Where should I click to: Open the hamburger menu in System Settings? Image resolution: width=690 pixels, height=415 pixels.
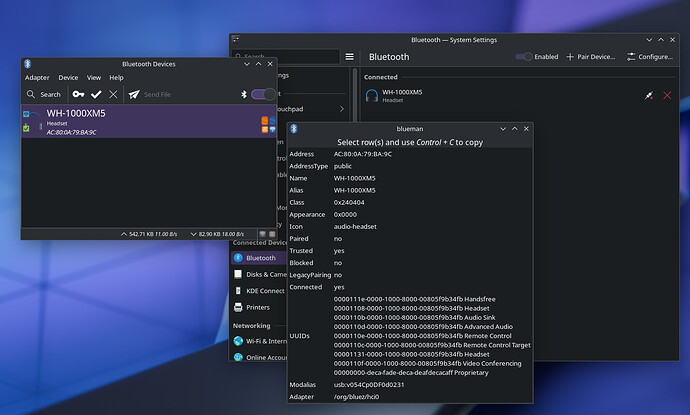(x=349, y=57)
